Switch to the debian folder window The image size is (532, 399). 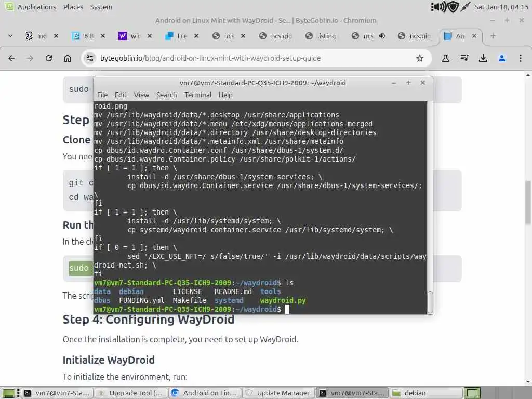pyautogui.click(x=425, y=393)
